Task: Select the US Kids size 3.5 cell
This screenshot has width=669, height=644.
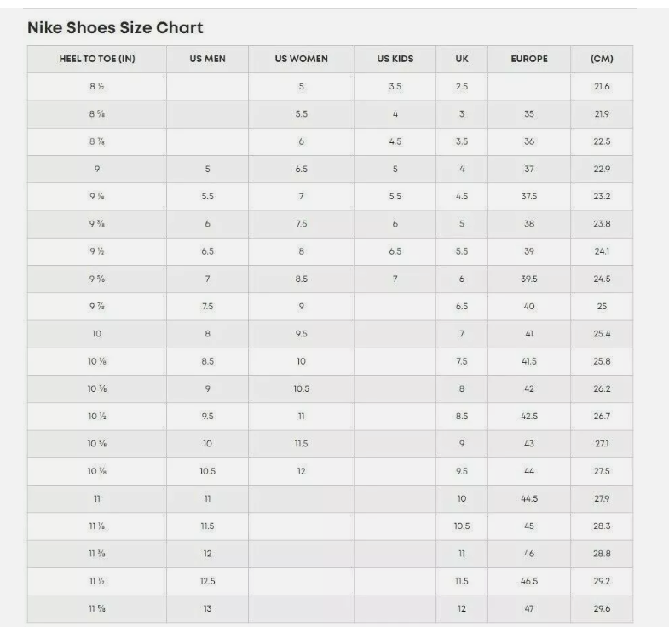Action: click(x=395, y=87)
